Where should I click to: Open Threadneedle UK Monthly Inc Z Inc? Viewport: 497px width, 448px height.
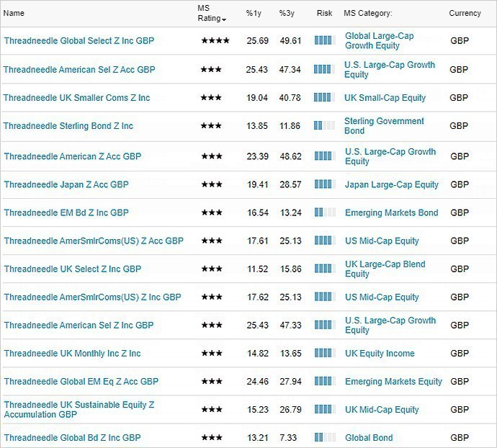[x=72, y=353]
